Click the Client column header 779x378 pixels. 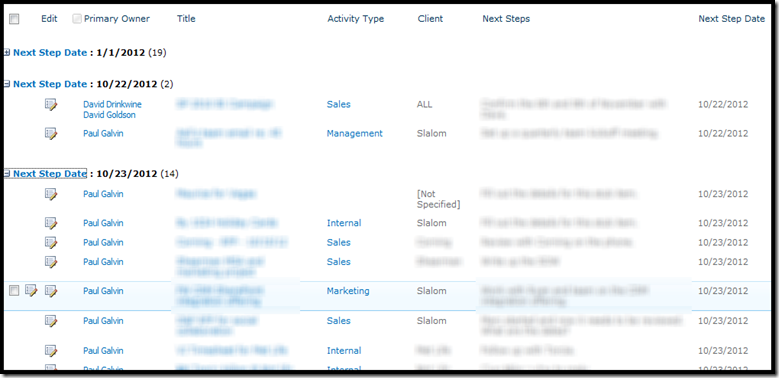430,19
